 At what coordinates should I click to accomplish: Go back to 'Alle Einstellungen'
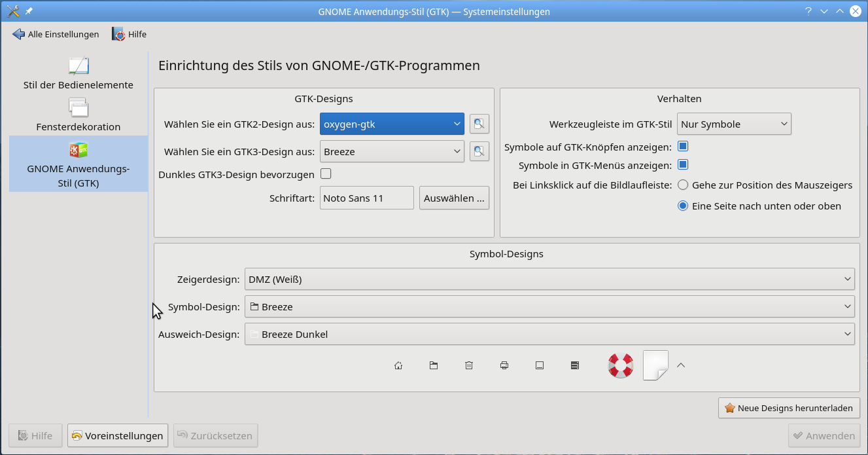point(56,34)
